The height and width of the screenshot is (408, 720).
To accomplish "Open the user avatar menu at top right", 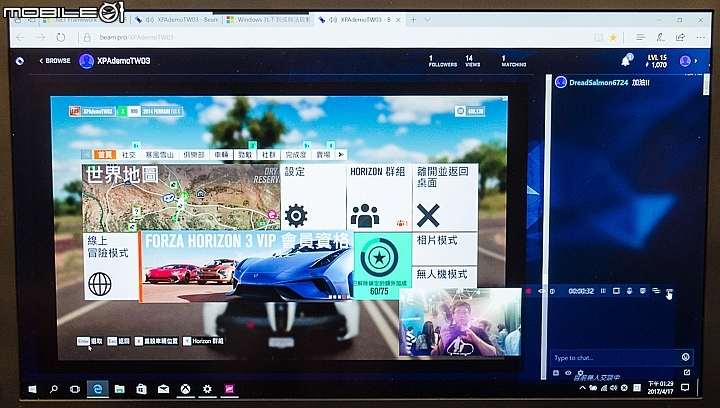I will [685, 61].
